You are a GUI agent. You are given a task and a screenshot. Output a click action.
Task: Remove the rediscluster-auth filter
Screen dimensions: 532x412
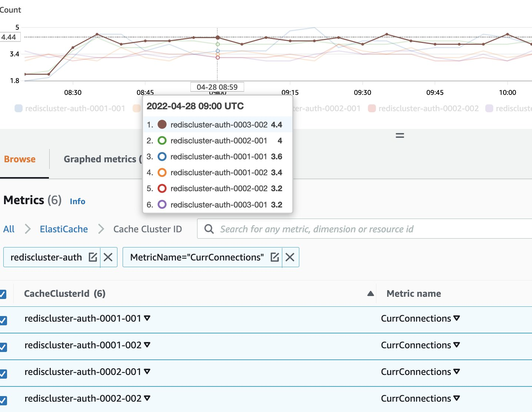pyautogui.click(x=108, y=257)
